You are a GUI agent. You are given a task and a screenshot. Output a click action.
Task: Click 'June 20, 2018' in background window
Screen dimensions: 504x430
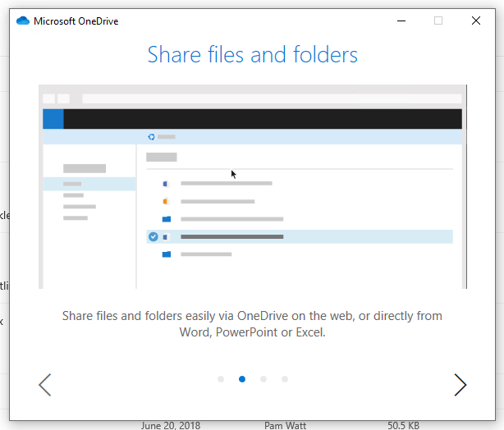[171, 426]
